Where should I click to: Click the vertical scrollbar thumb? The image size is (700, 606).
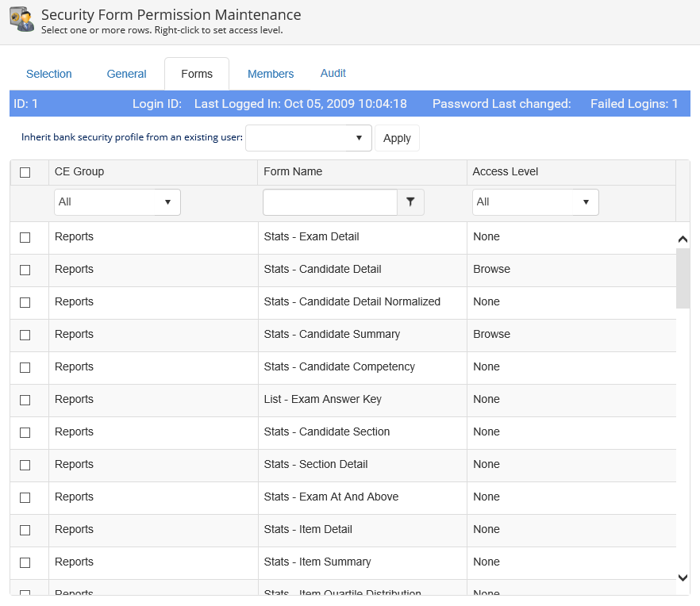pos(683,278)
